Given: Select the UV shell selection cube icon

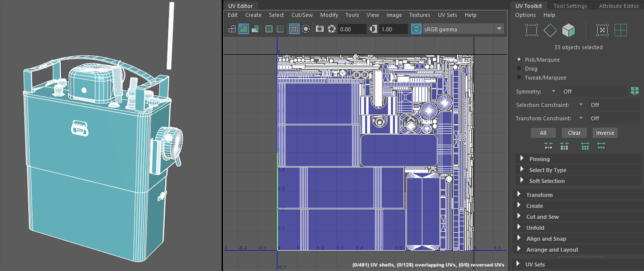Looking at the screenshot, I should point(568,31).
